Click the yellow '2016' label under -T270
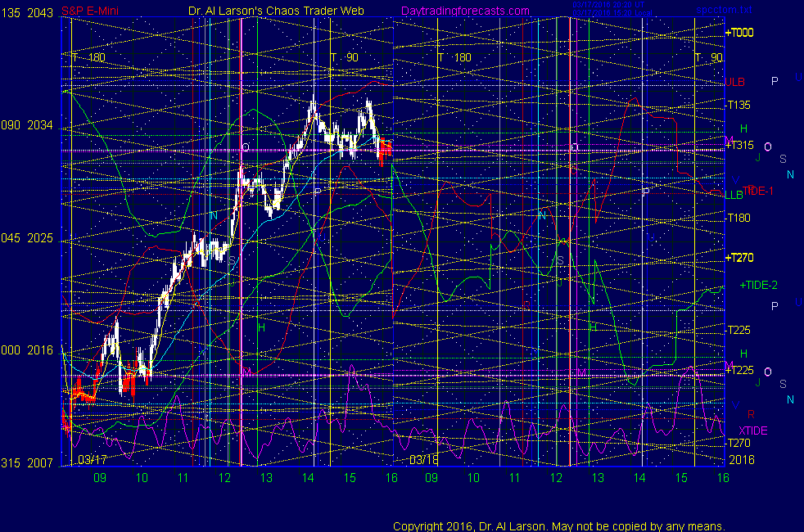Viewport: 804px width, 532px height. pos(742,460)
